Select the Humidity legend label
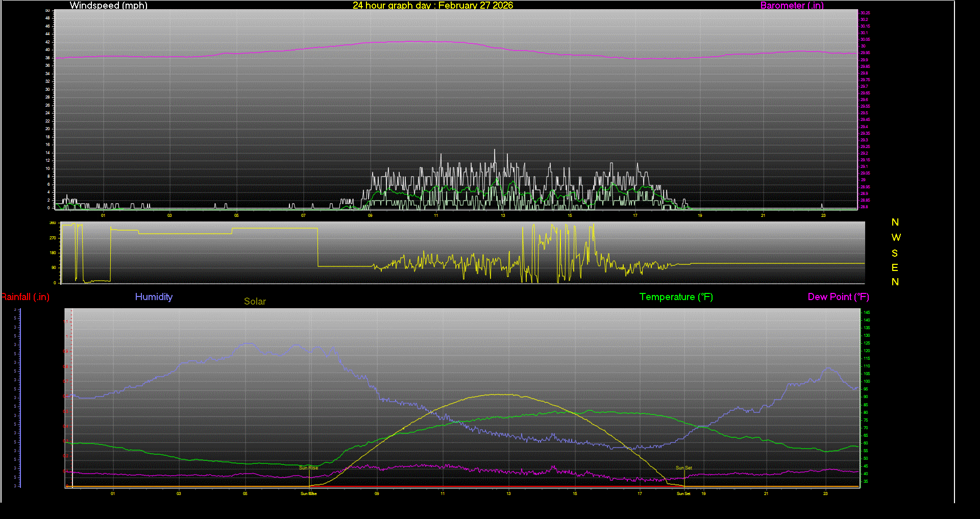The image size is (980, 519). 154,297
